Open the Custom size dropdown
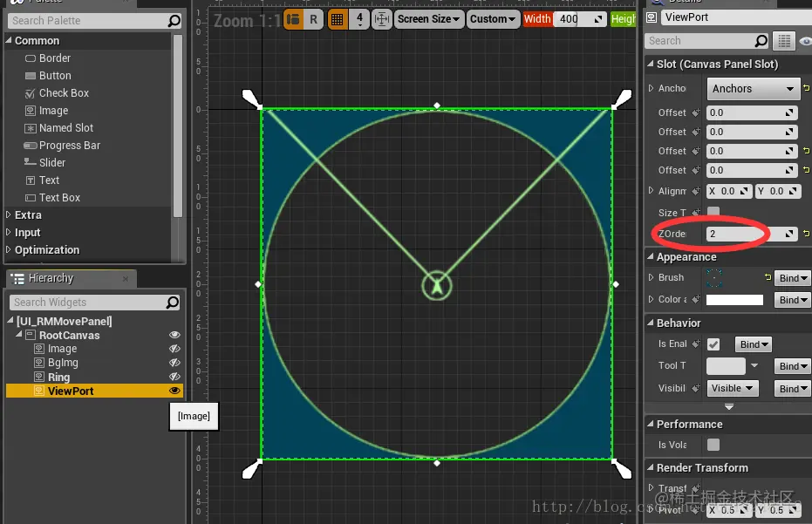This screenshot has height=524, width=812. (493, 19)
